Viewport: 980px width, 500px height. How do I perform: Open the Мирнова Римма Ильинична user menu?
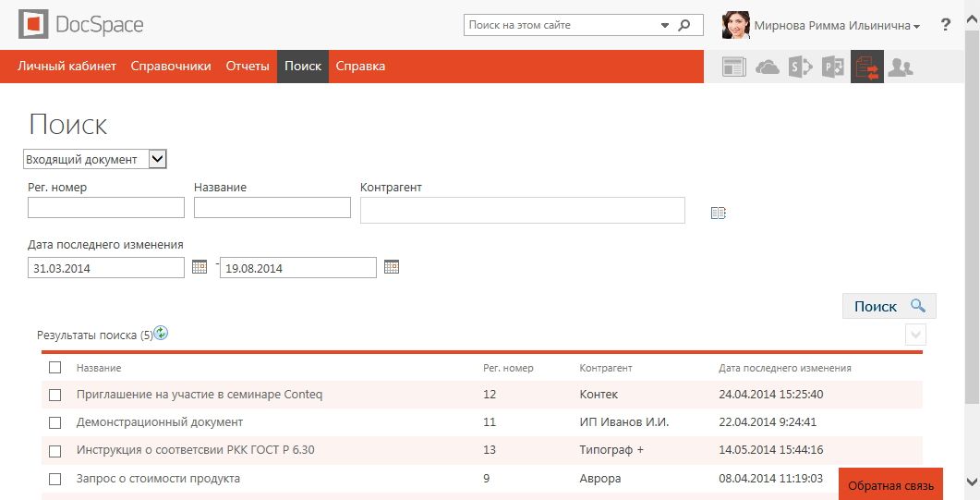coord(837,26)
